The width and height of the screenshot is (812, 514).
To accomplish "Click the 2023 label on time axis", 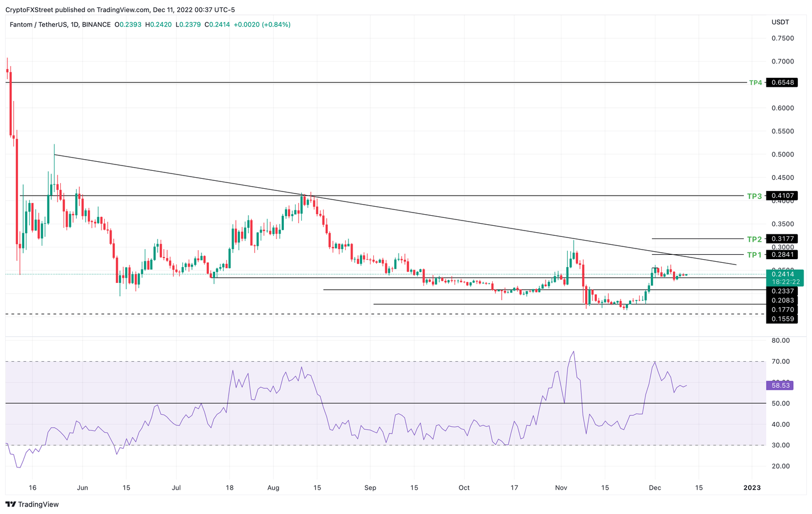I will [x=753, y=488].
